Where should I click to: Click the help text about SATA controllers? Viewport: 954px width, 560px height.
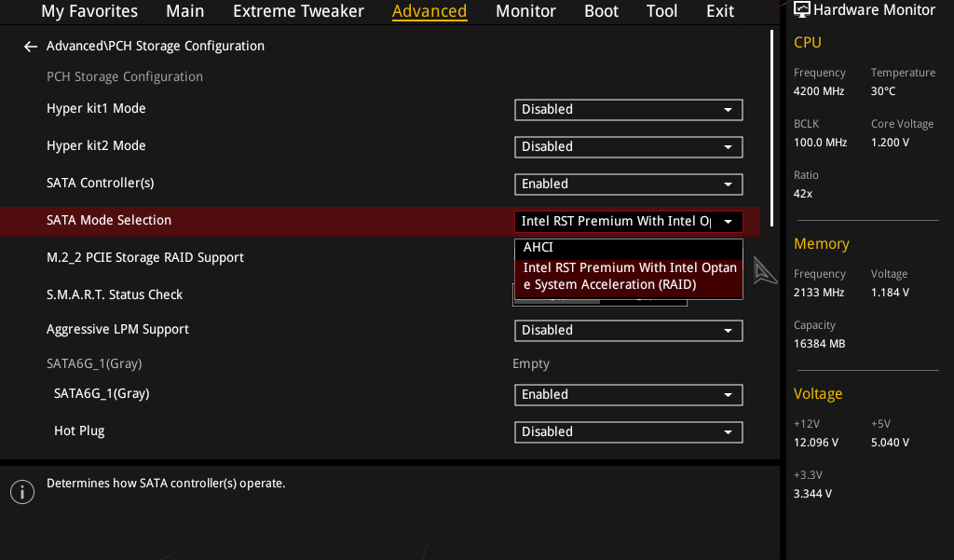pyautogui.click(x=166, y=484)
